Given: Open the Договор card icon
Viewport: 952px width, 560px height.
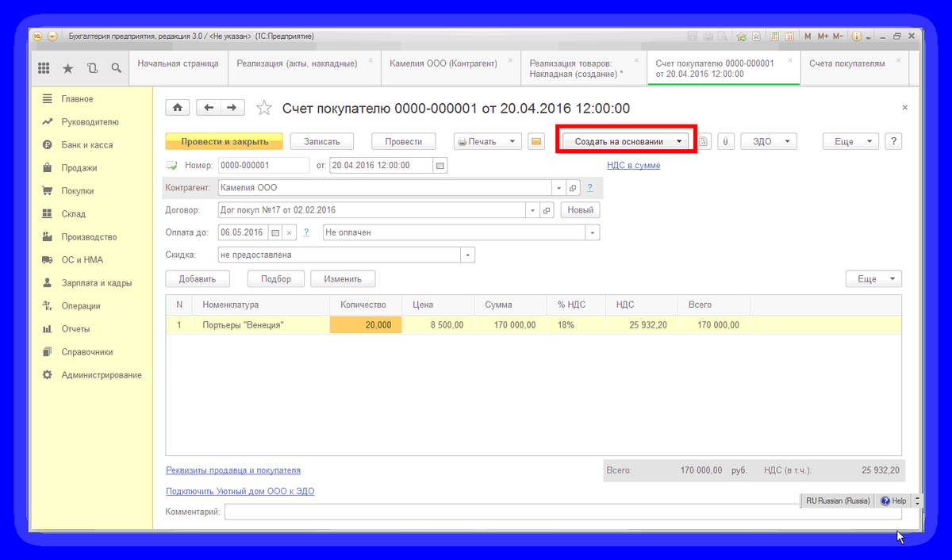Looking at the screenshot, I should [547, 210].
